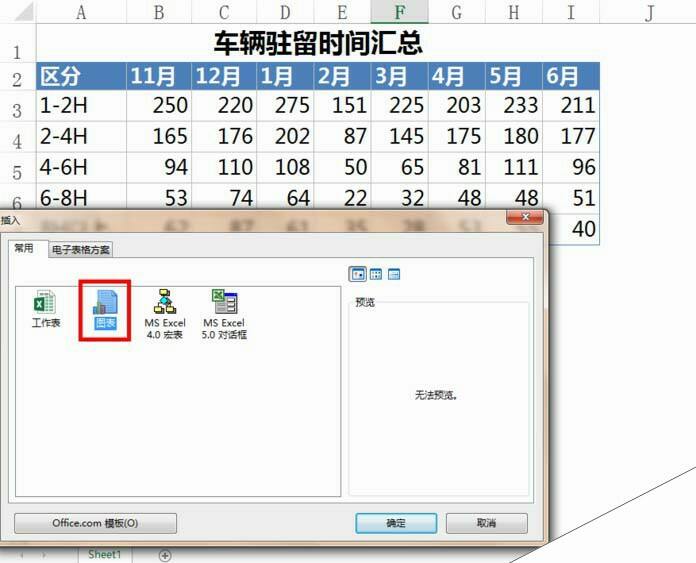This screenshot has height=563, width=696.
Task: Switch to list view in dialog
Action: [x=376, y=274]
